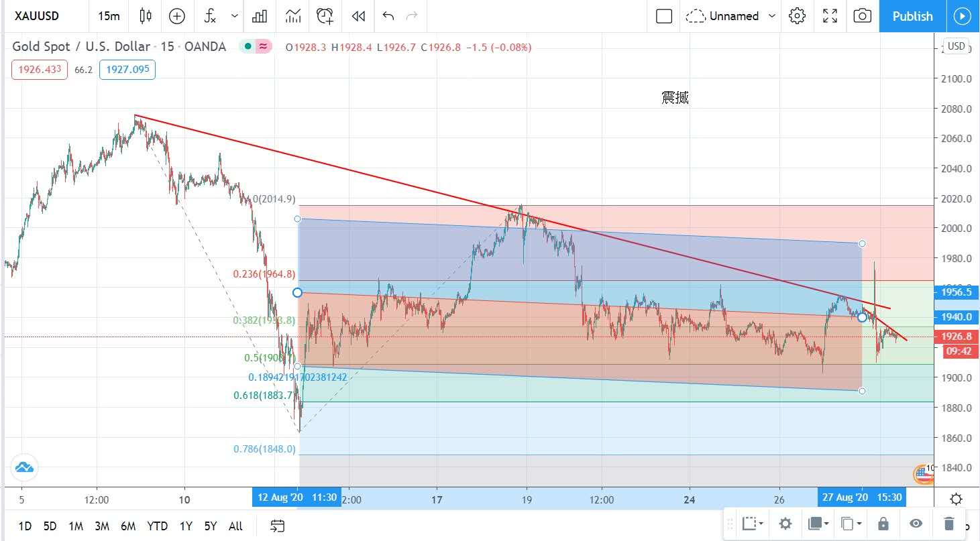Create an alert with the alarm clock icon
Screen dimensions: 980x541
[325, 16]
